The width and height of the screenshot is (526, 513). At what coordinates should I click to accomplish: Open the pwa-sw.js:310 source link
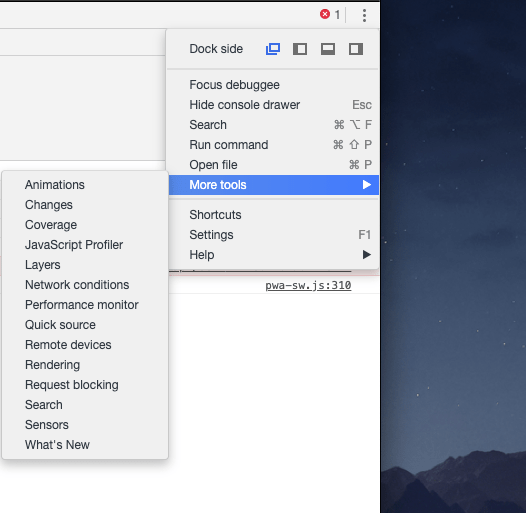[308, 286]
